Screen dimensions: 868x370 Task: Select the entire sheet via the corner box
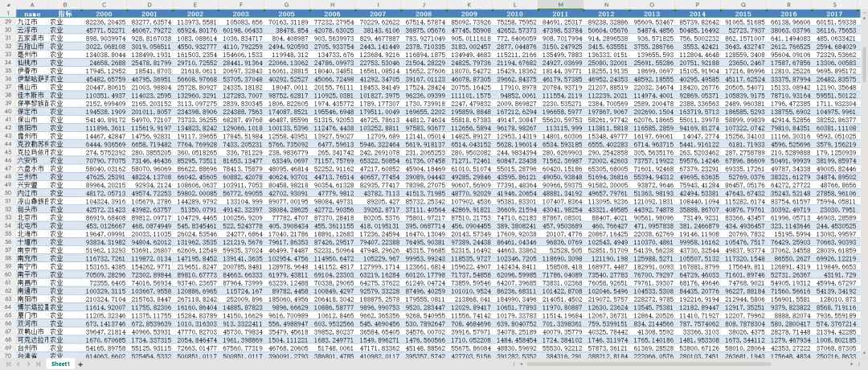[8, 5]
